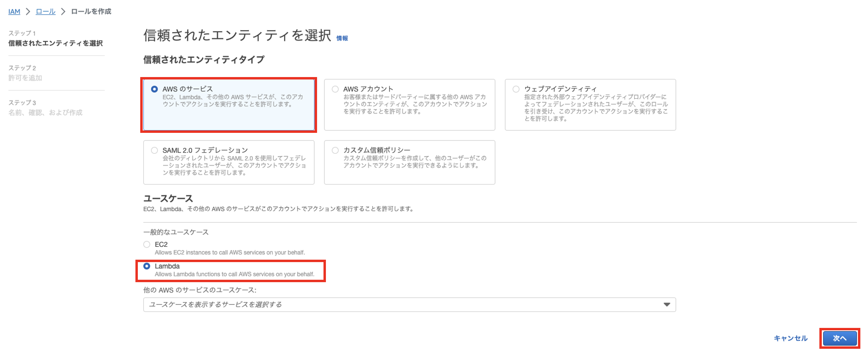This screenshot has width=868, height=354.
Task: Open the 情報 info link beside heading
Action: coord(342,38)
